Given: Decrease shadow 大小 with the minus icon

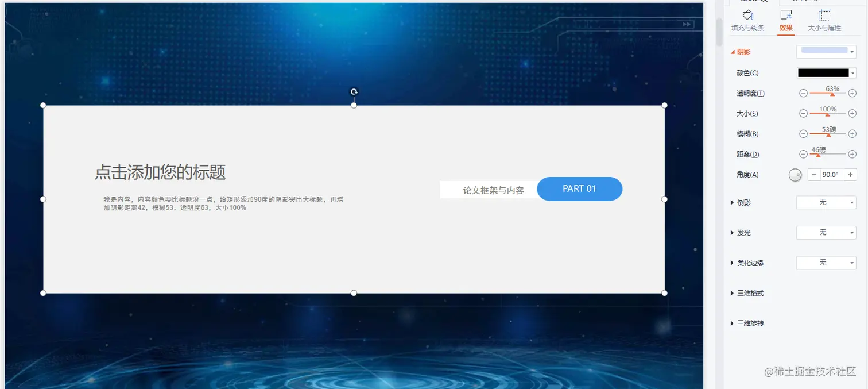Looking at the screenshot, I should tap(803, 114).
